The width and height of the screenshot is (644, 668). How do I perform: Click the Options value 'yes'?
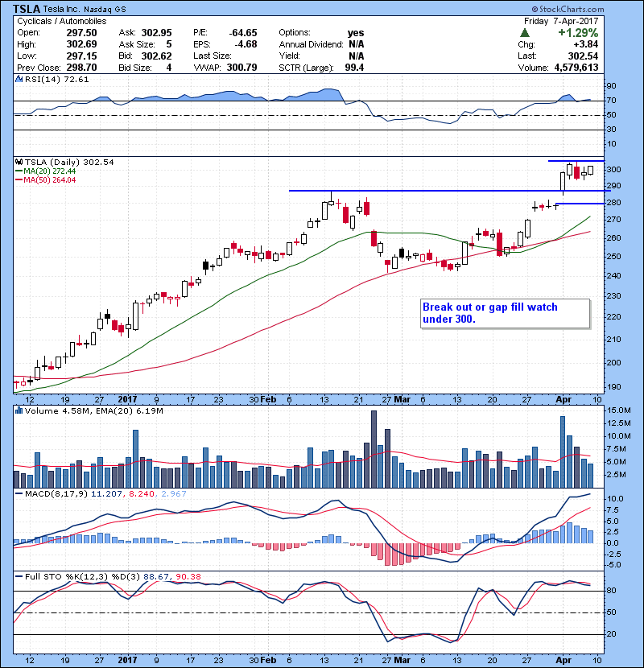click(x=356, y=33)
